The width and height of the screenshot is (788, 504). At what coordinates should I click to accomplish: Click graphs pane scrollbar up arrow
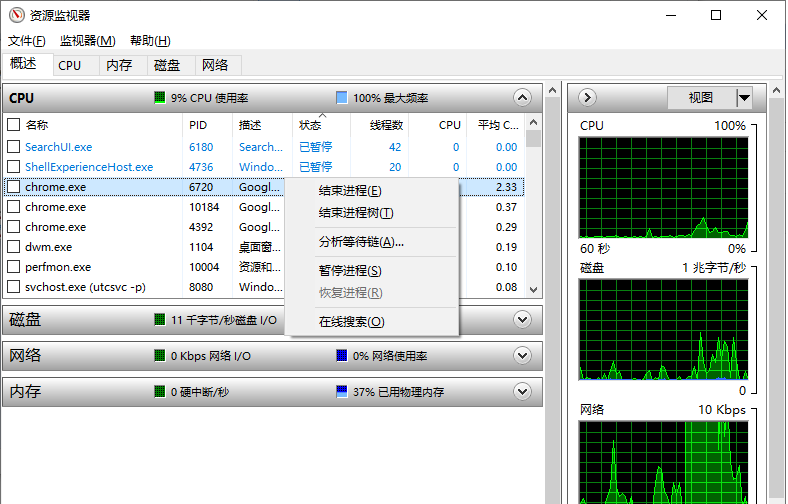(776, 90)
